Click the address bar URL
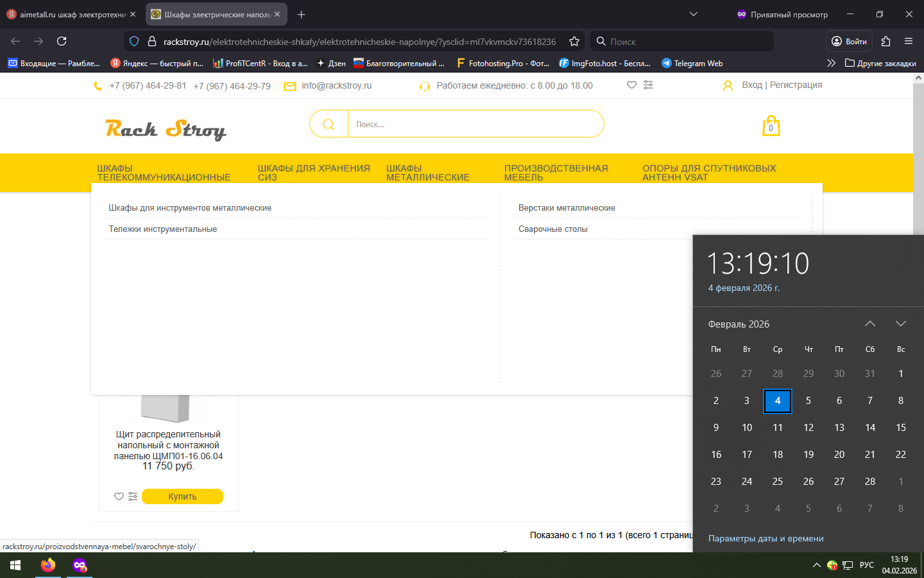The height and width of the screenshot is (578, 924). (x=359, y=42)
